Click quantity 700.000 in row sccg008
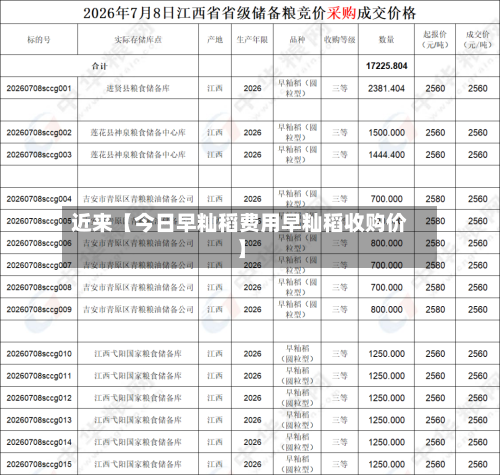500x475 pixels. pyautogui.click(x=387, y=287)
